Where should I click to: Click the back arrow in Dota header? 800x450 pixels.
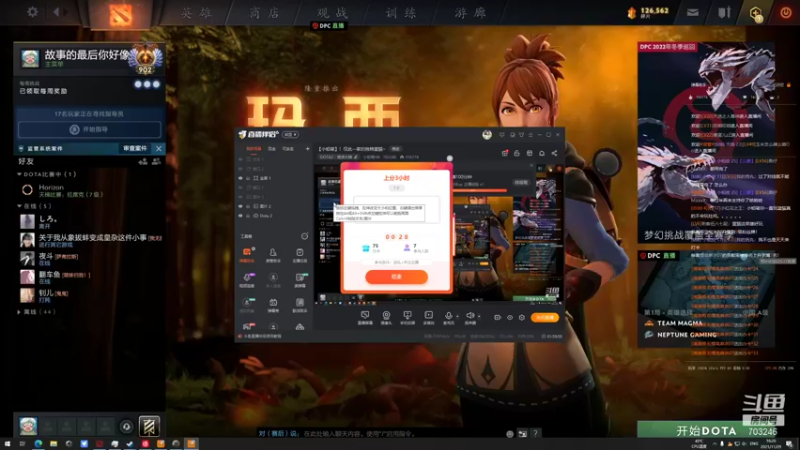coord(57,12)
